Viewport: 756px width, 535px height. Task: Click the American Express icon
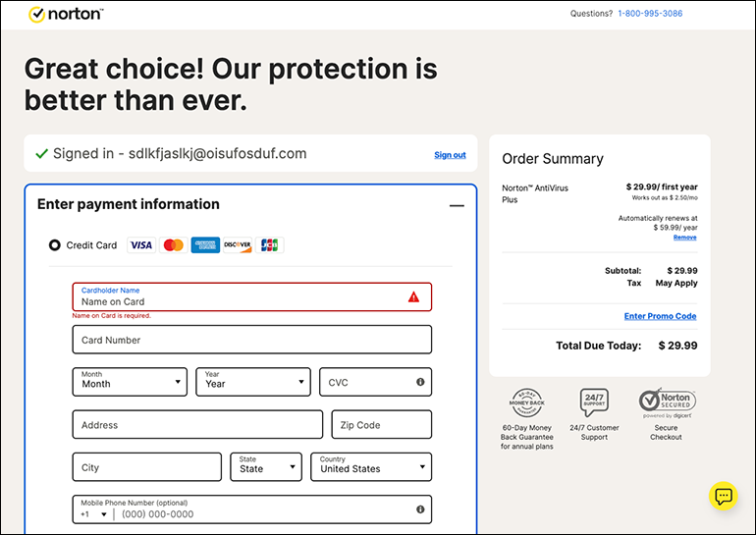click(x=205, y=245)
